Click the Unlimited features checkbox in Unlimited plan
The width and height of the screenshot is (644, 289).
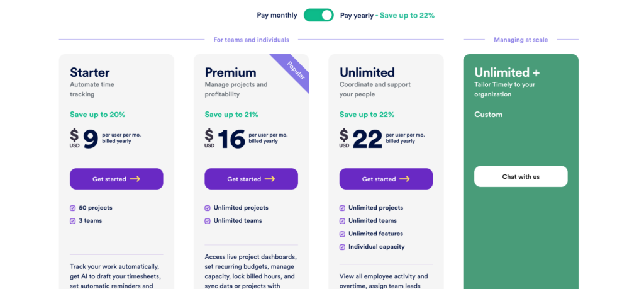[x=343, y=234]
